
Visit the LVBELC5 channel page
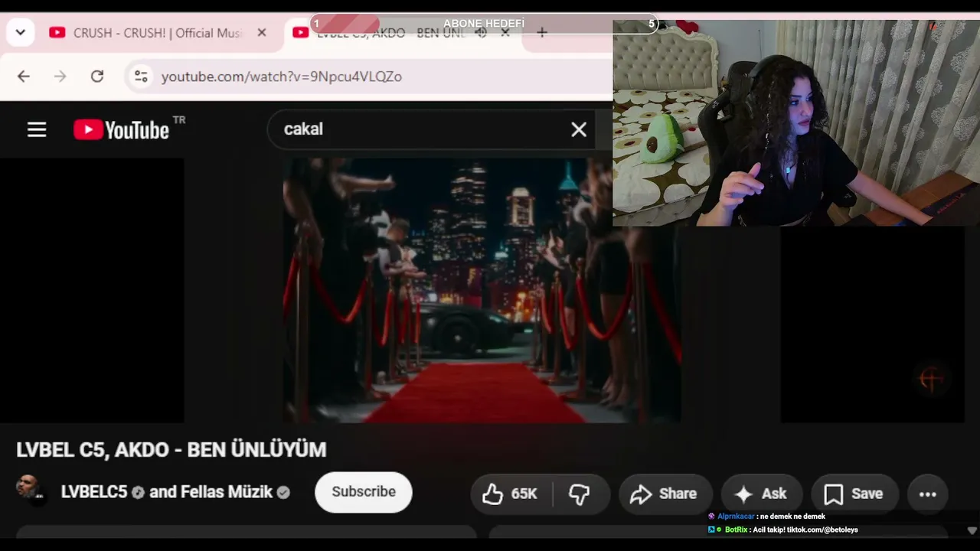(x=94, y=492)
